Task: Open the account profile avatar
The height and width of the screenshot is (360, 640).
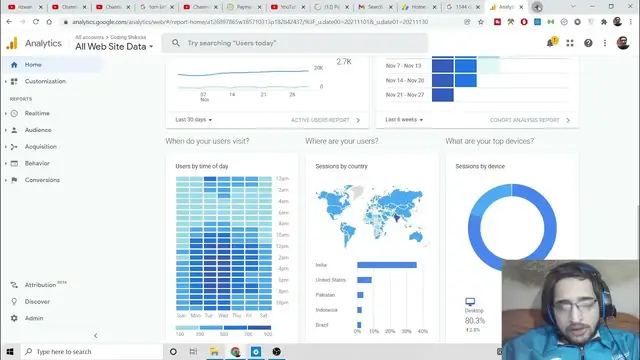Action: [x=623, y=42]
